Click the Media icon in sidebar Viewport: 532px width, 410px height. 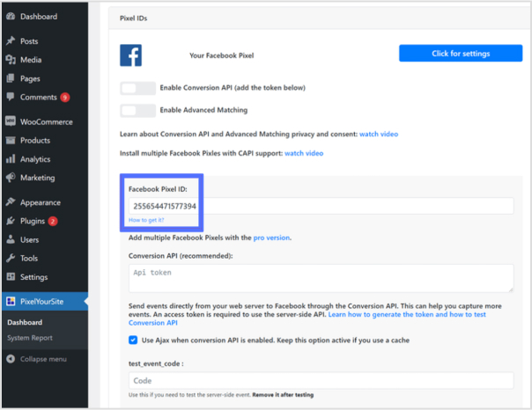[x=11, y=60]
